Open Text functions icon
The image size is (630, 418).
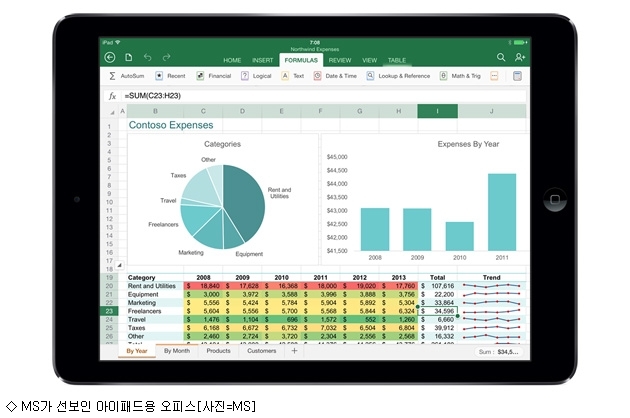pos(285,76)
